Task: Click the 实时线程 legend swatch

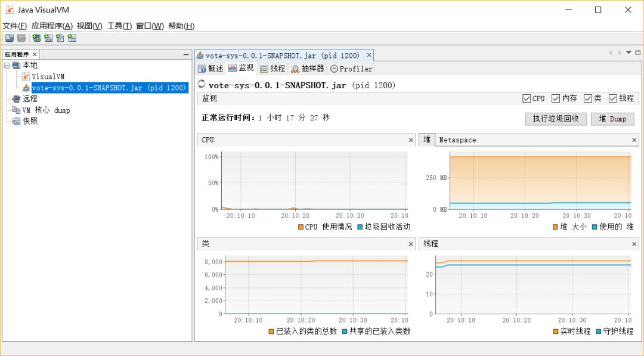Action: [556, 332]
